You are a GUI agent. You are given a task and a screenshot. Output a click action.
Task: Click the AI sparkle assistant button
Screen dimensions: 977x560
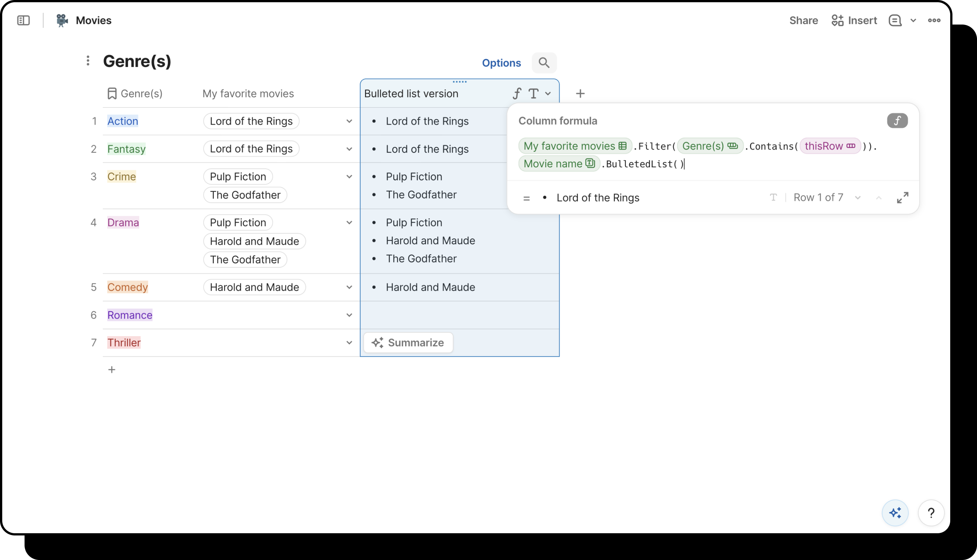[895, 513]
